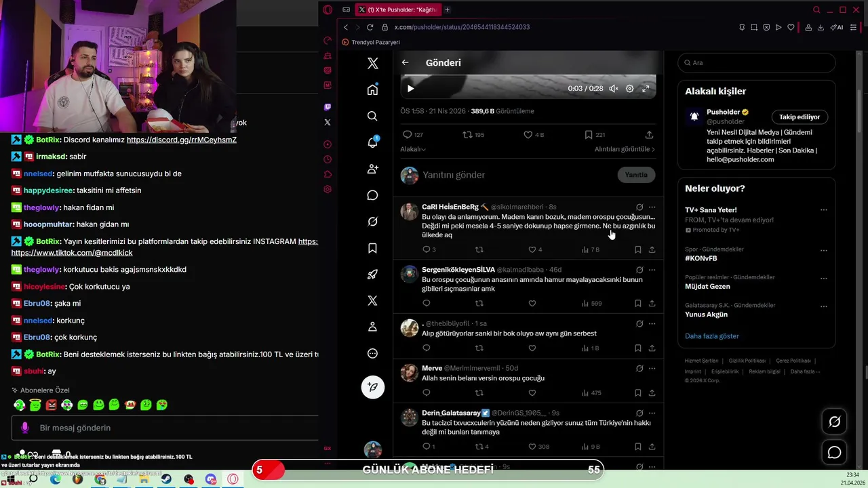Open the Opera AI assistant button
The height and width of the screenshot is (488, 868).
837,27
